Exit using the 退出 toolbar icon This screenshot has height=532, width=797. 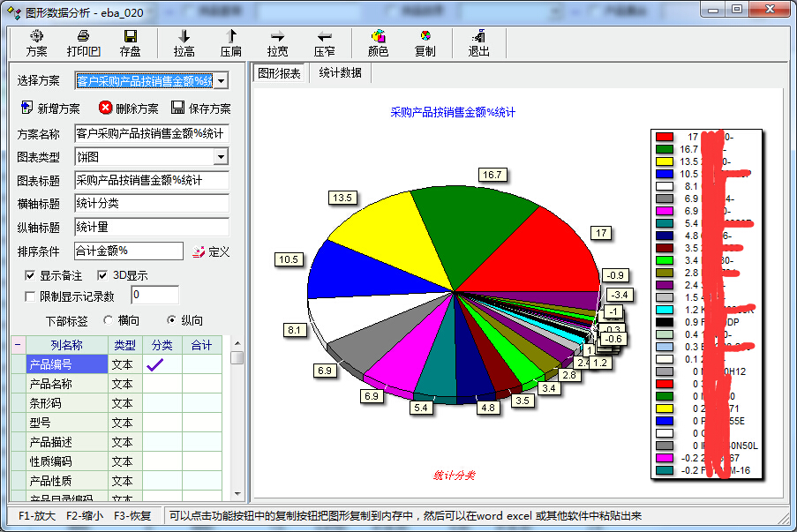479,37
